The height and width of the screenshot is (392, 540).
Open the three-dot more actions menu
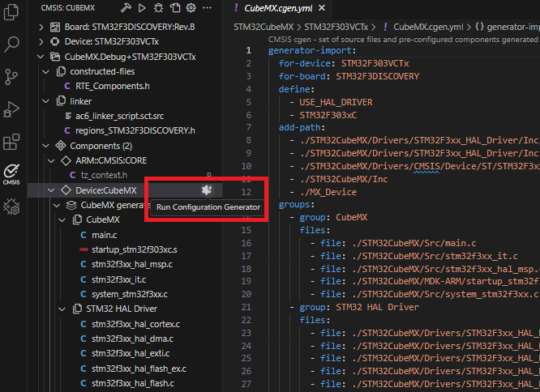(207, 8)
